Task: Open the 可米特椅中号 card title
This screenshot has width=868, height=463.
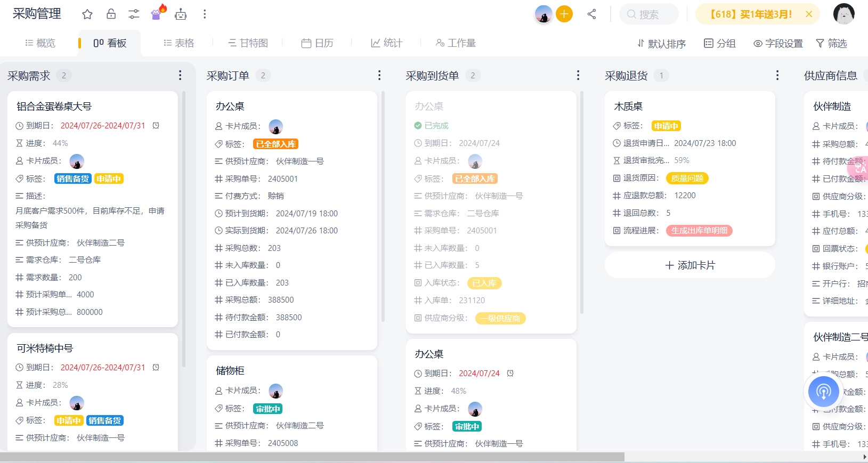Action: pyautogui.click(x=45, y=348)
